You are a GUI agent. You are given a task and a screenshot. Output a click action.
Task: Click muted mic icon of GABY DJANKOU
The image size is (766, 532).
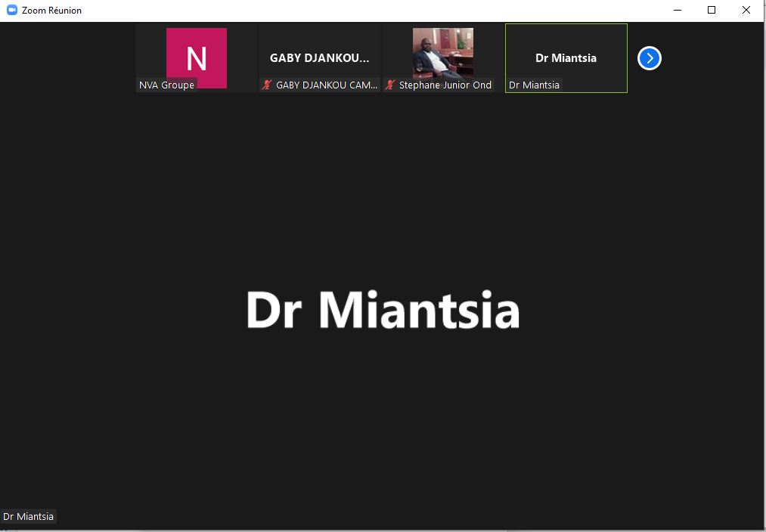(267, 85)
